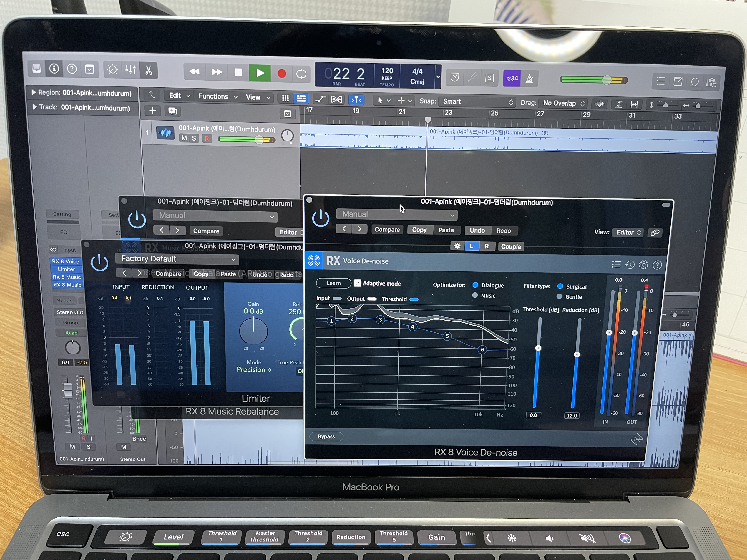
Task: Mute track 001-Apink with M button
Action: coord(184,138)
